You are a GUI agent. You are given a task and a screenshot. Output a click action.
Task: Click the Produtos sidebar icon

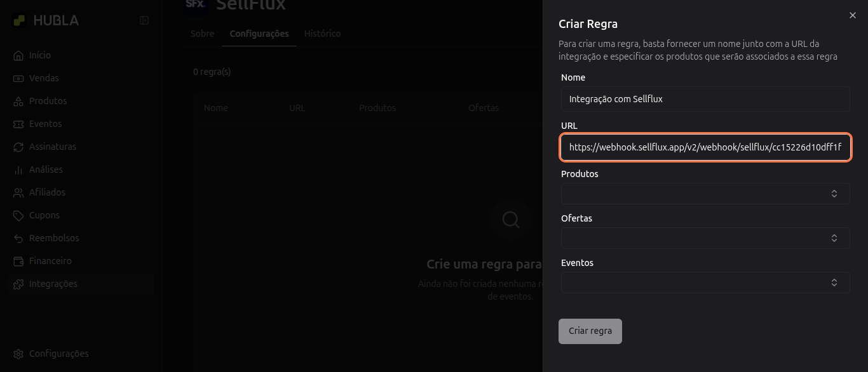click(18, 101)
